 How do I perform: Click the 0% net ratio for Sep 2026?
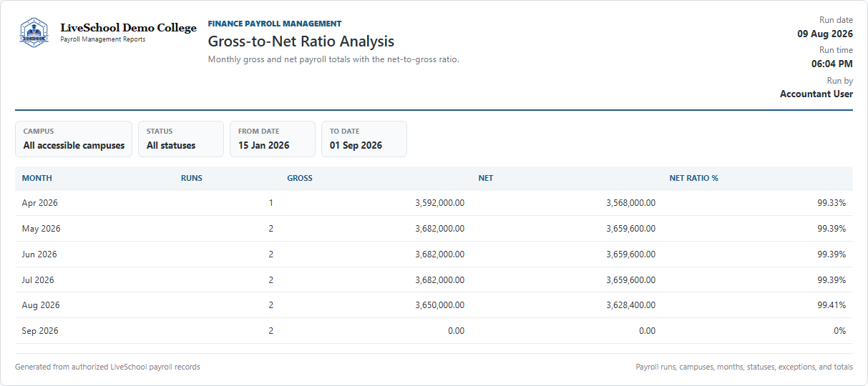pos(840,331)
